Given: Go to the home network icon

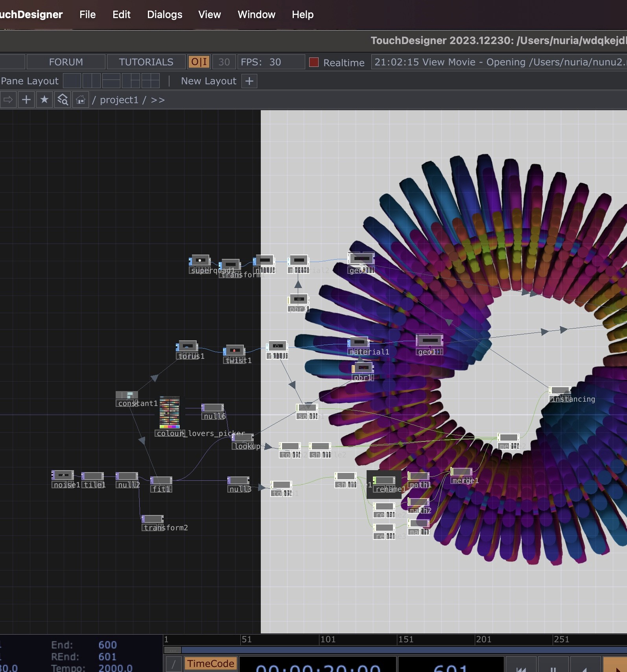Looking at the screenshot, I should coord(81,100).
